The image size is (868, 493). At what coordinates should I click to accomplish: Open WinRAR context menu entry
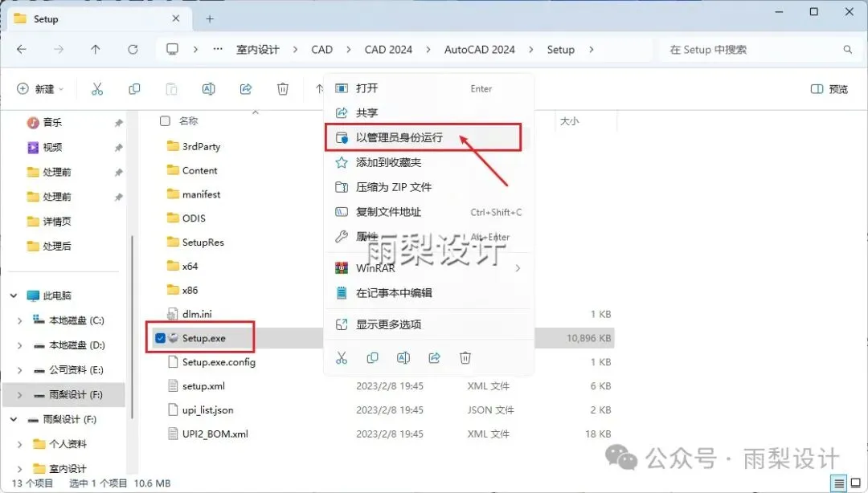point(428,268)
